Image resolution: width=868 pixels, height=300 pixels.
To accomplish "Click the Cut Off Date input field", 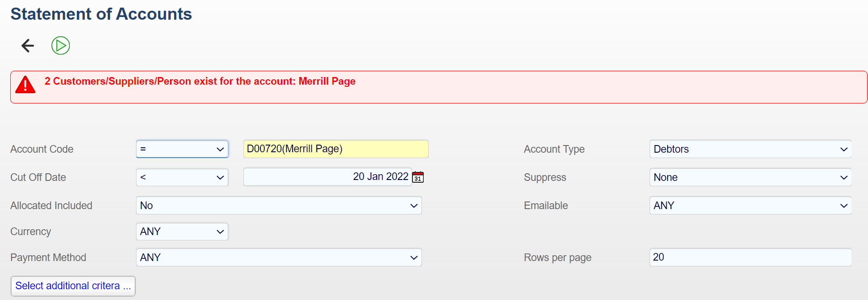I will 327,177.
